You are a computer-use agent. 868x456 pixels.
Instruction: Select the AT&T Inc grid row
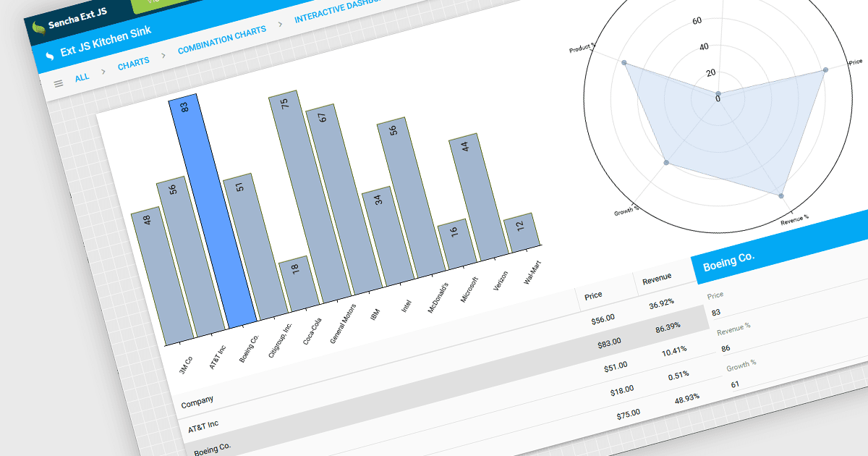coord(203,425)
